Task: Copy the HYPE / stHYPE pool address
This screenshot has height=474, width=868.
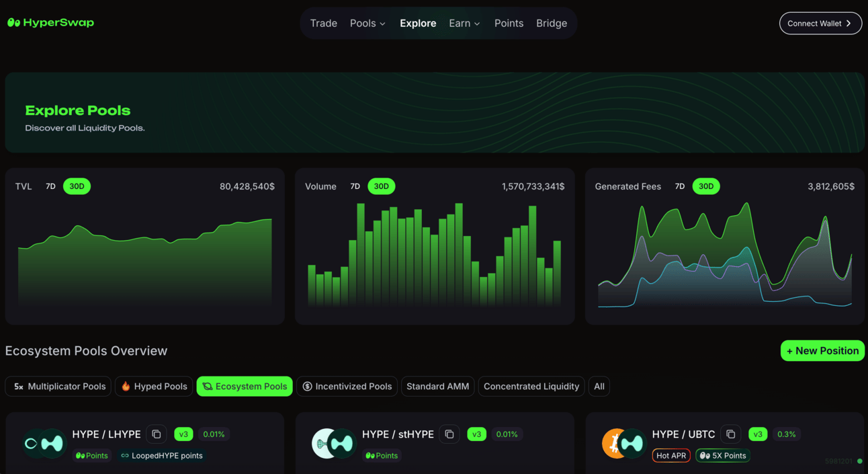Action: (449, 434)
